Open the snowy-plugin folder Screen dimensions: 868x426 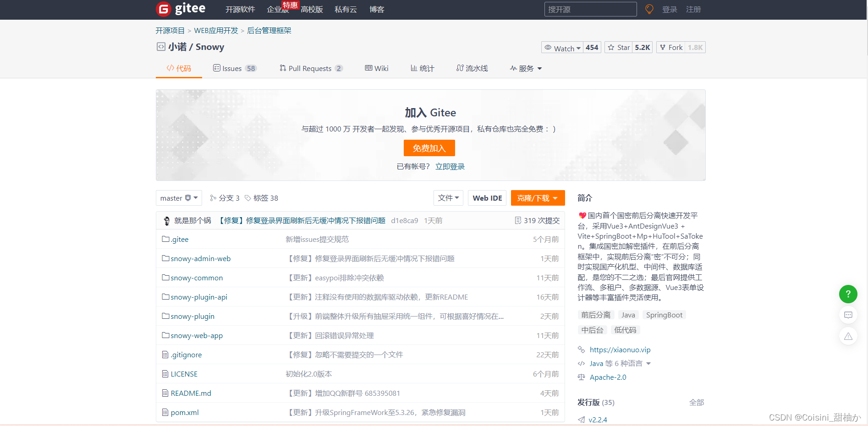pos(192,316)
